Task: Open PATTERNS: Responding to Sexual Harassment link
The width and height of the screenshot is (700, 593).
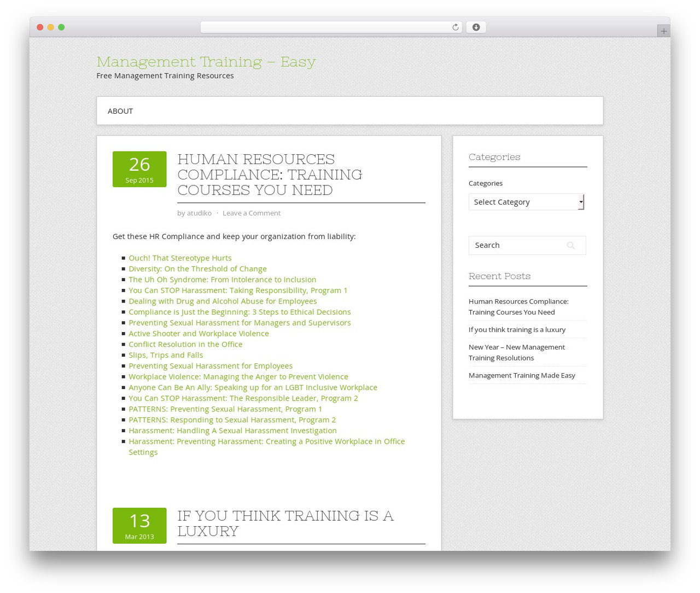Action: pyautogui.click(x=232, y=420)
